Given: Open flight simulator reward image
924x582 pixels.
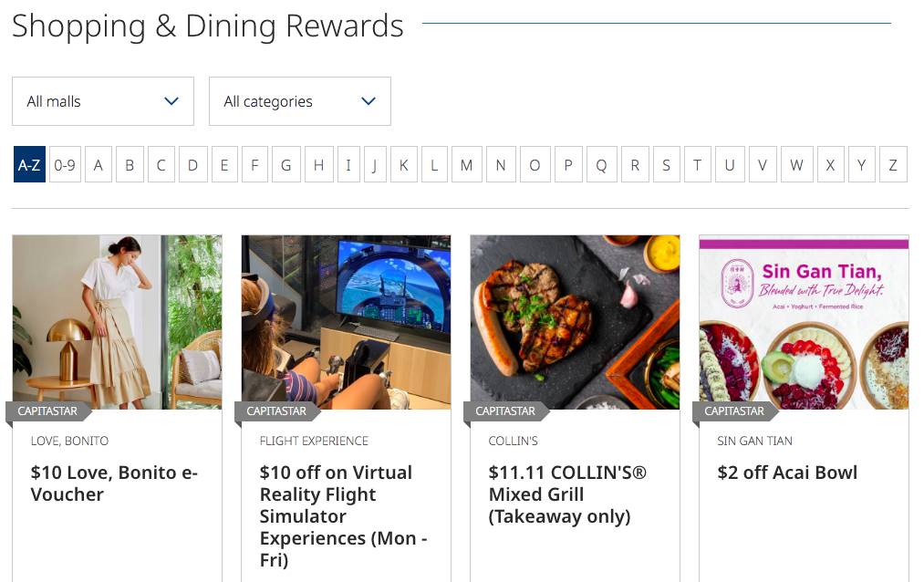Looking at the screenshot, I should [346, 319].
